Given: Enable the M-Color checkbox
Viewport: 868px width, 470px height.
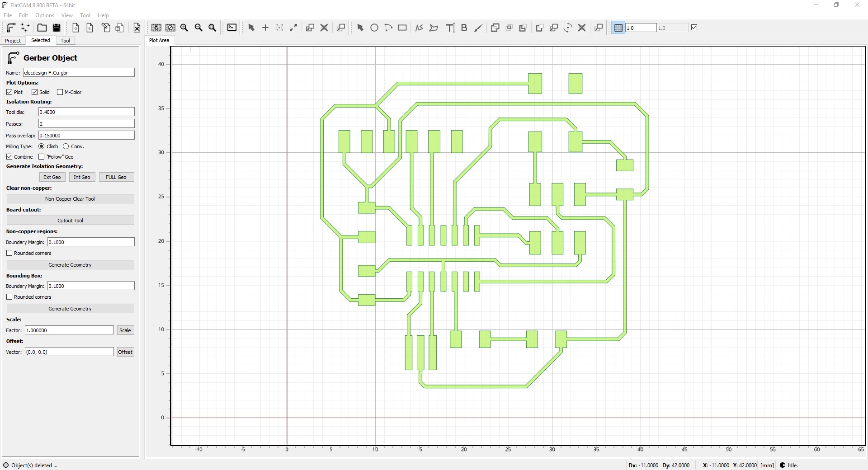Looking at the screenshot, I should pyautogui.click(x=60, y=92).
